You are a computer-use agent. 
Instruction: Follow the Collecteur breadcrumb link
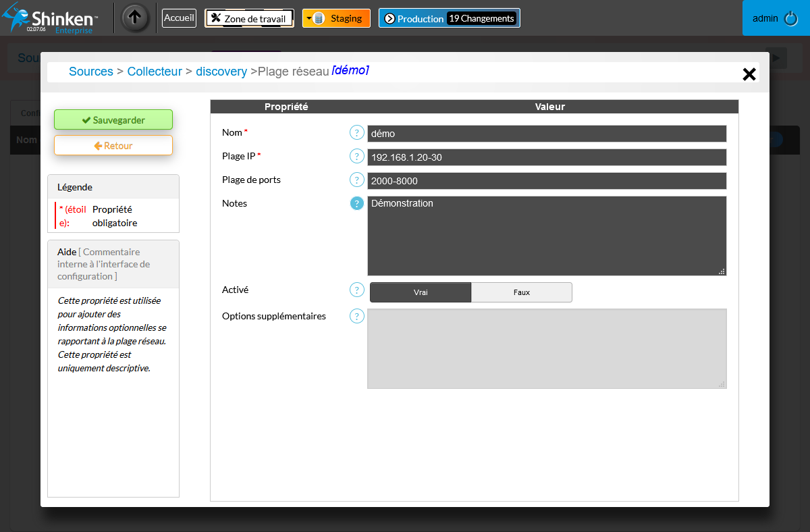155,72
